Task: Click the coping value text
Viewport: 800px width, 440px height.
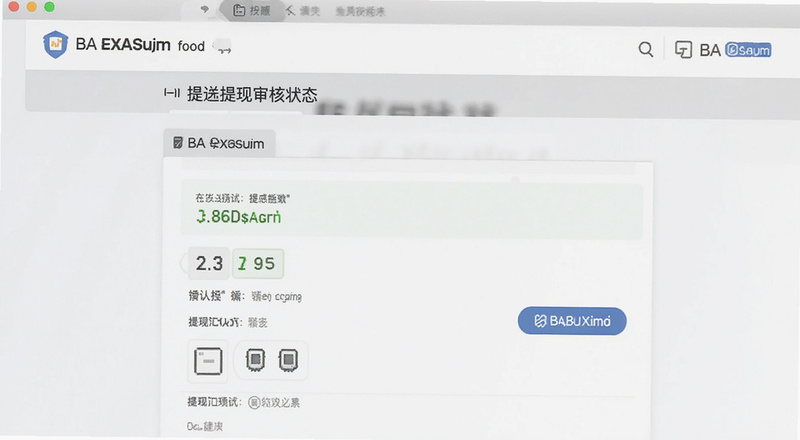Action: [x=277, y=297]
